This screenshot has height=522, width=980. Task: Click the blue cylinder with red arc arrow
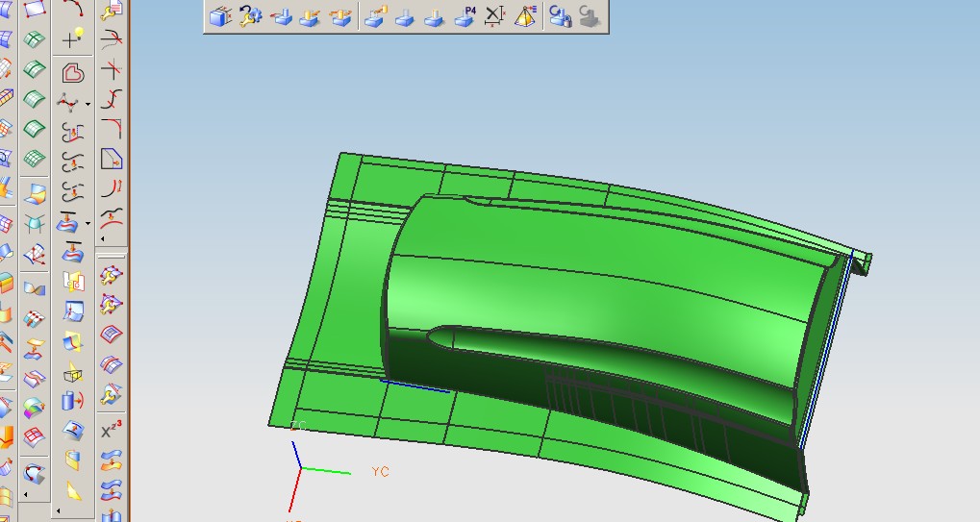(73, 400)
